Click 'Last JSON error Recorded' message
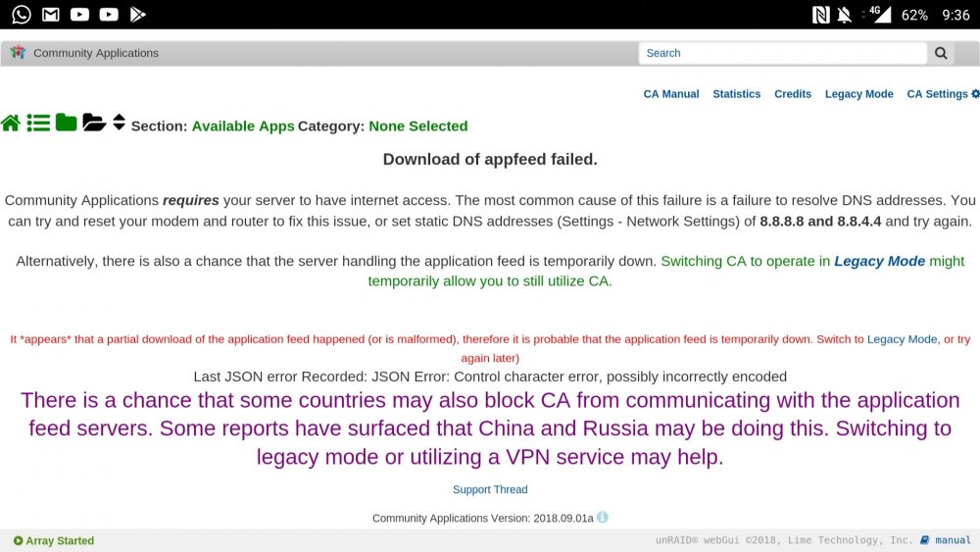This screenshot has width=980, height=552. tap(490, 376)
